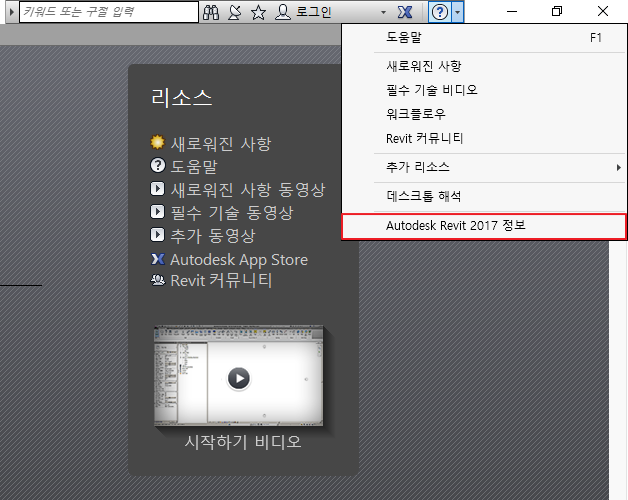Image resolution: width=628 pixels, height=500 pixels.
Task: Open 워크플로우 menu entry
Action: pos(484,114)
